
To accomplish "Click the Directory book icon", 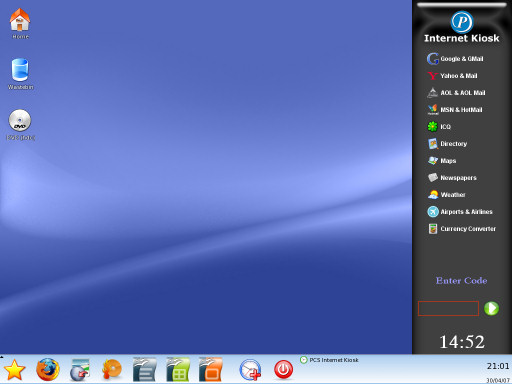I will pyautogui.click(x=433, y=144).
